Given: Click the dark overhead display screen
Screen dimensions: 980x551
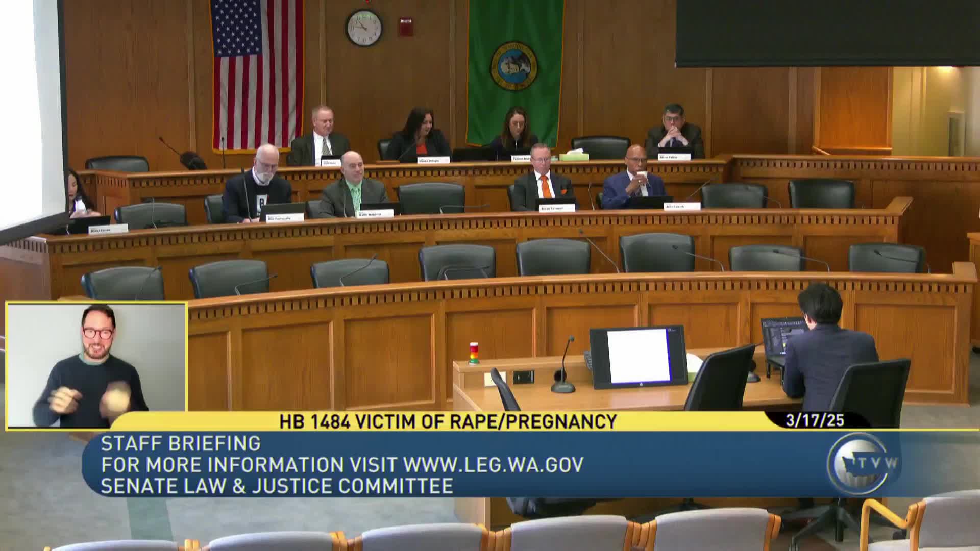Looking at the screenshot, I should coord(827,33).
